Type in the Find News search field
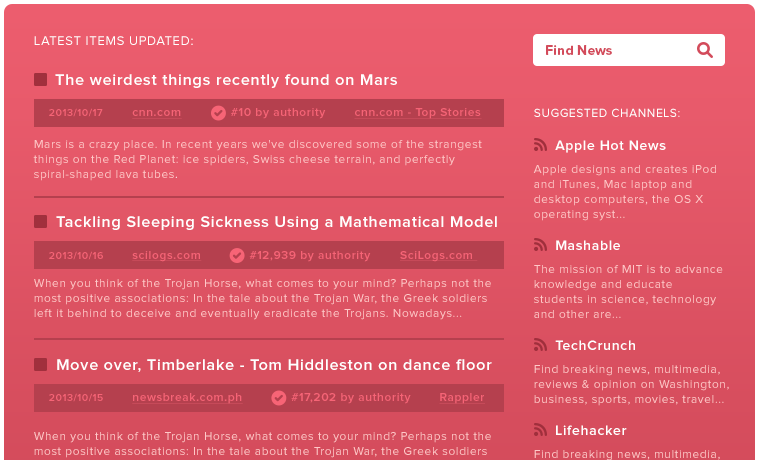The image size is (759, 460). (610, 50)
